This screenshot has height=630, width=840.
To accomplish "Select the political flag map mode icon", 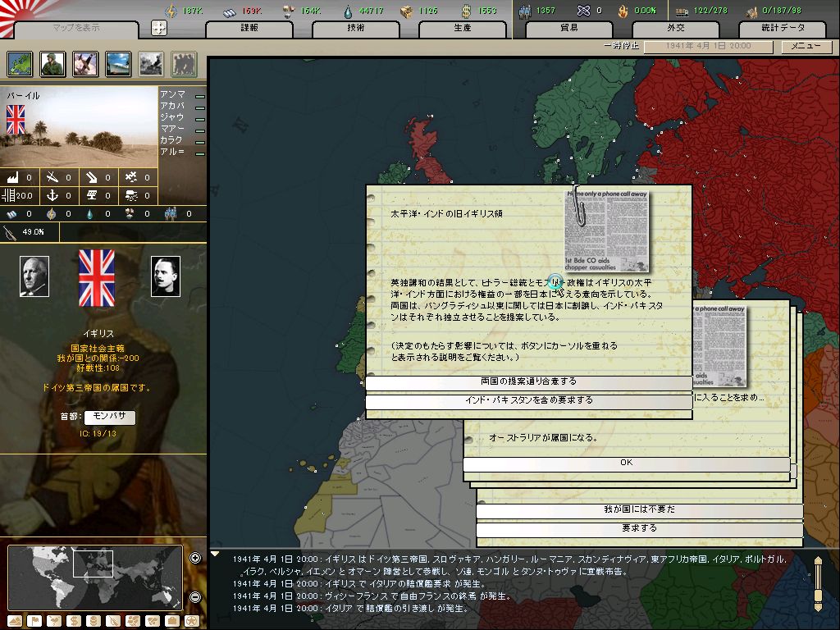I will click(34, 621).
